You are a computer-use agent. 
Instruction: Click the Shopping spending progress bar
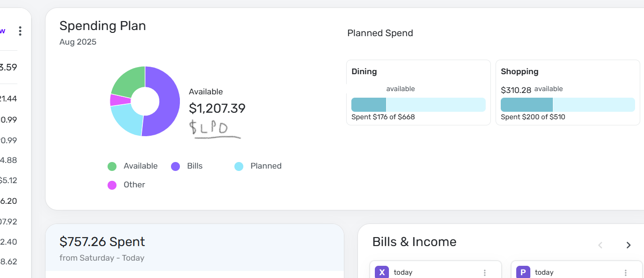click(567, 105)
